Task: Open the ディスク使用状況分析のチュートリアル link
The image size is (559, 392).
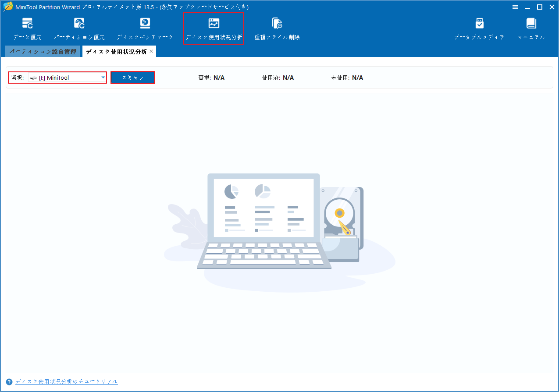Action: (66, 381)
